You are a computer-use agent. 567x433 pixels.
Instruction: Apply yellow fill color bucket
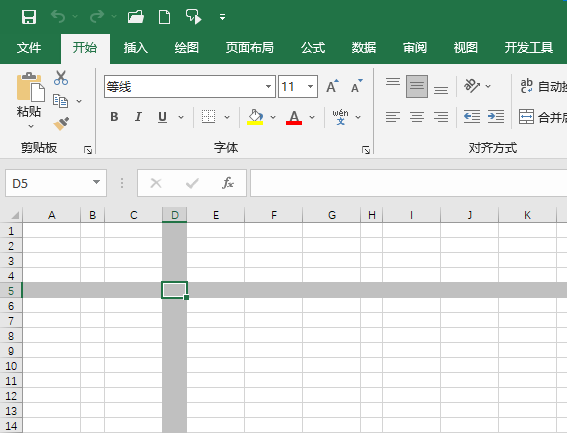pyautogui.click(x=255, y=117)
